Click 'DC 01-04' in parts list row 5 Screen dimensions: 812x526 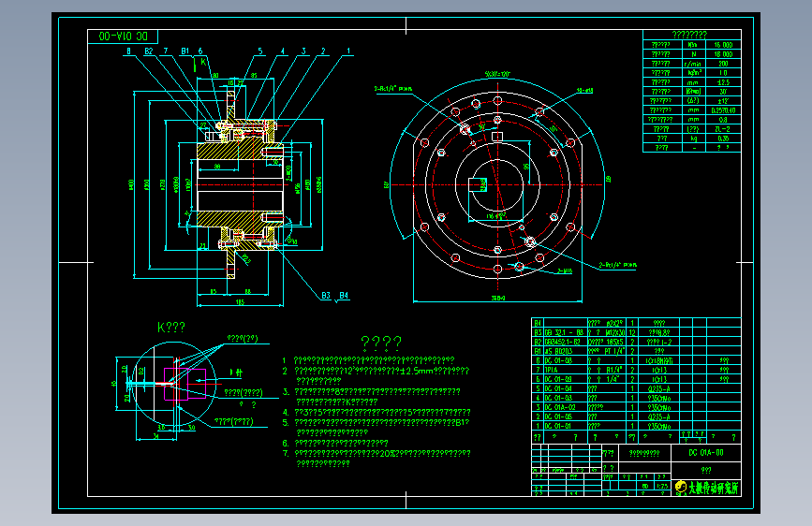click(558, 388)
